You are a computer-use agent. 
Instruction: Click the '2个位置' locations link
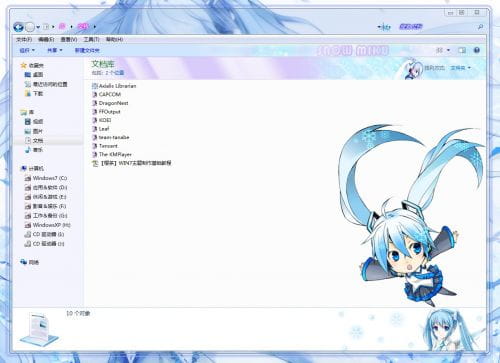(x=115, y=73)
